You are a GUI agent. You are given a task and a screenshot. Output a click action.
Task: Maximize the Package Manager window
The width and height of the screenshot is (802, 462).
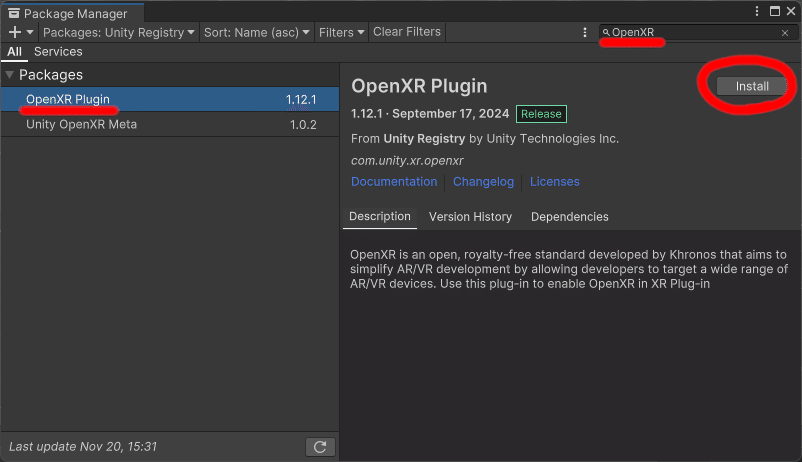[775, 11]
